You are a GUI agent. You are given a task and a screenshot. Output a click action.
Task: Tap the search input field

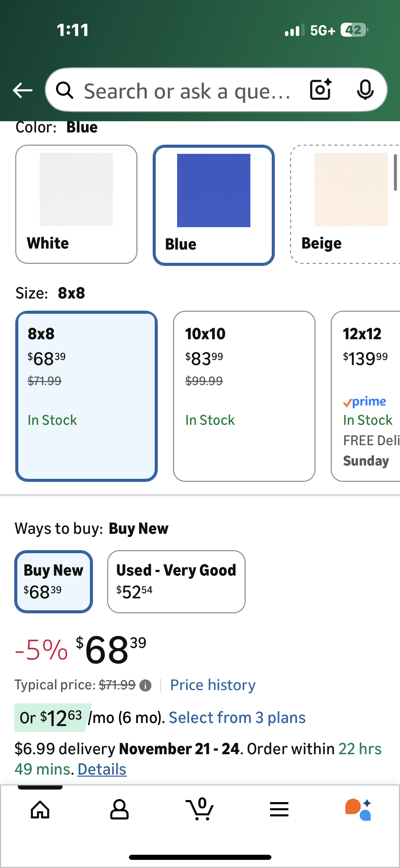pyautogui.click(x=187, y=91)
